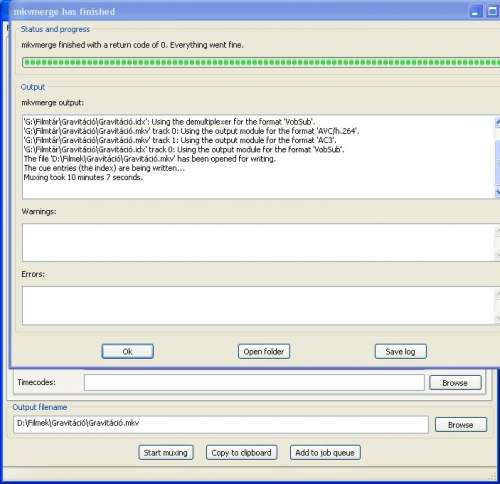
Task: Add to job queue
Action: click(x=325, y=453)
